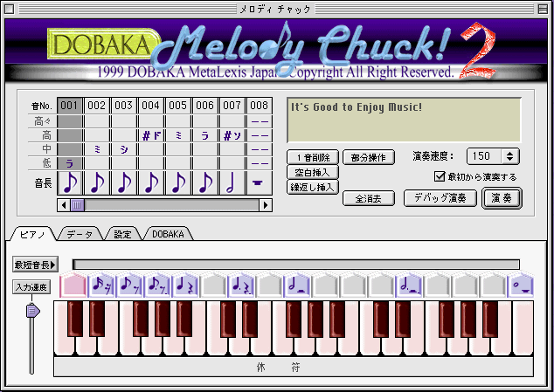Click the eighth note icon under column 002
The width and height of the screenshot is (554, 392).
pyautogui.click(x=97, y=182)
